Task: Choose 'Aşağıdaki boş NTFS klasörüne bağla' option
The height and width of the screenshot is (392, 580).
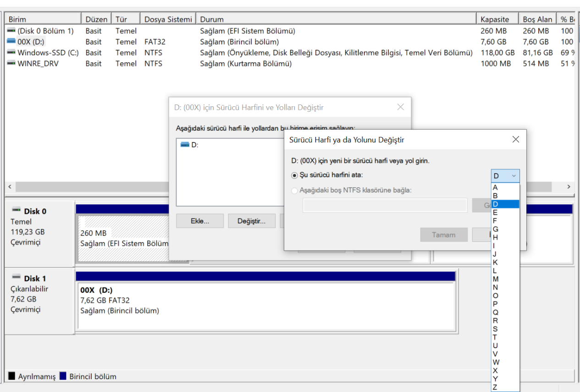Action: 294,190
